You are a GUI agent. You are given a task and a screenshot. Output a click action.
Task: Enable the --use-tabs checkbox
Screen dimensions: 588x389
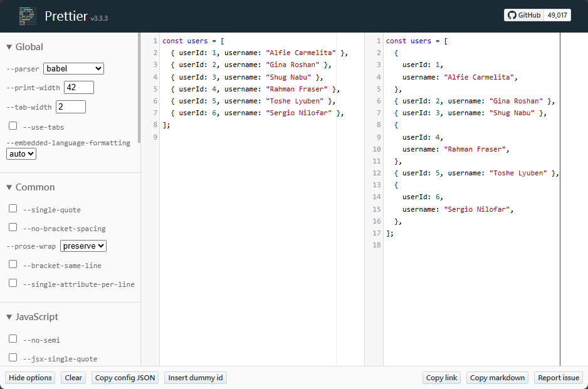coord(13,125)
